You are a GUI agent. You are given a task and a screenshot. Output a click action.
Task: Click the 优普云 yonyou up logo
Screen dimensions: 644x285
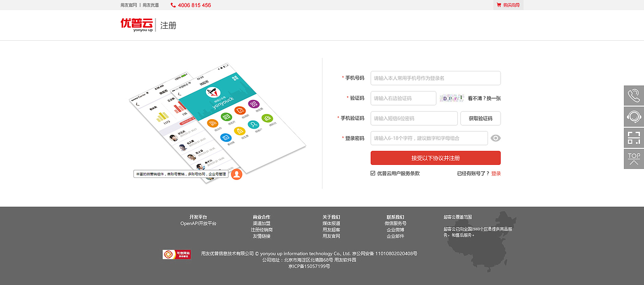[136, 25]
